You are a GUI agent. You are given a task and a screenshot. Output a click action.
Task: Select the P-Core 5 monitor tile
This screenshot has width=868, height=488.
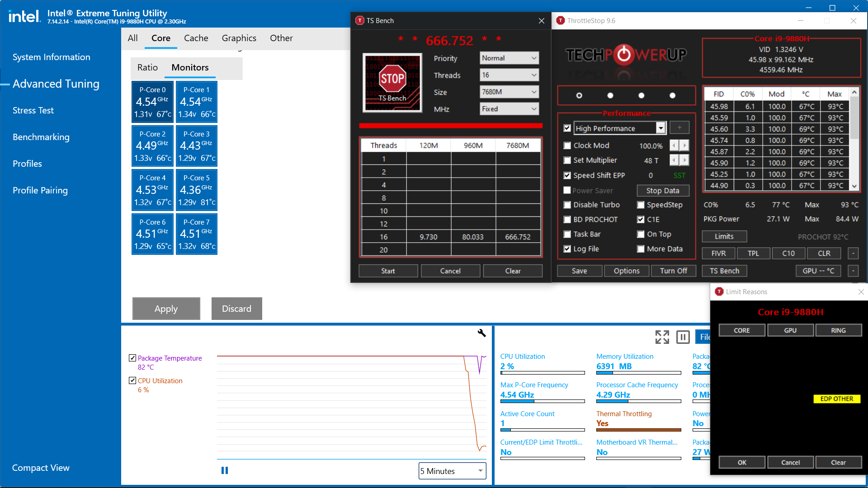[197, 190]
